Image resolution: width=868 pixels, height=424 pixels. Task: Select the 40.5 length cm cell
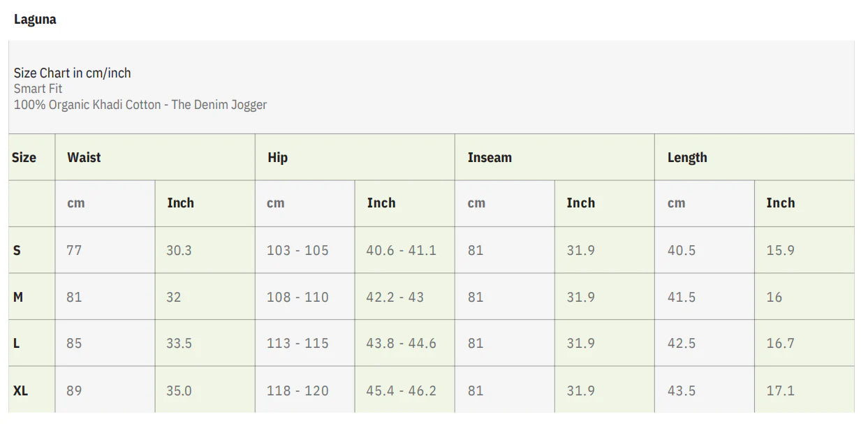point(681,250)
